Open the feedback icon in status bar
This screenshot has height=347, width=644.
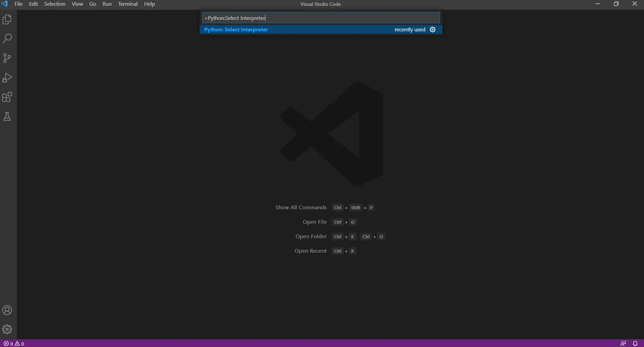pyautogui.click(x=623, y=344)
